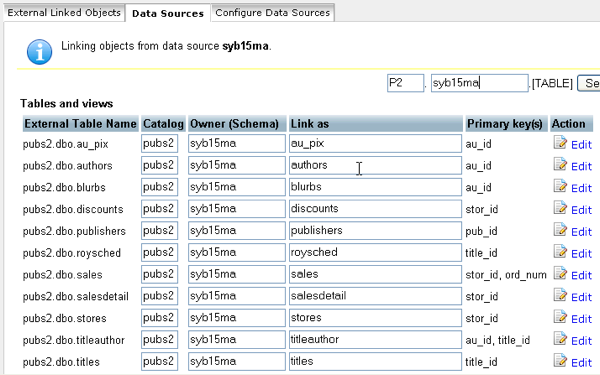Click the edit icon in the salesdetail row
The image size is (600, 375).
560,295
